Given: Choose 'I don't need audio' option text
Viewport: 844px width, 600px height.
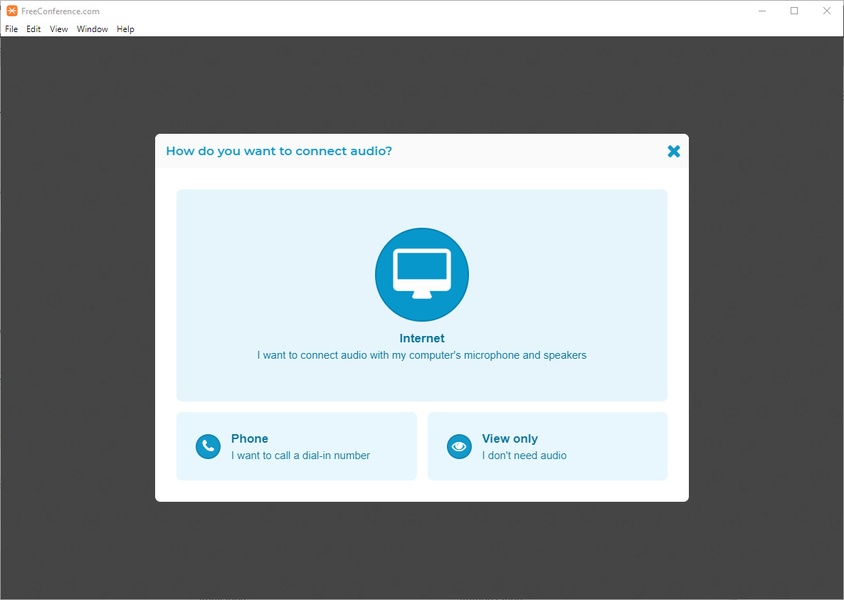Looking at the screenshot, I should pos(524,455).
